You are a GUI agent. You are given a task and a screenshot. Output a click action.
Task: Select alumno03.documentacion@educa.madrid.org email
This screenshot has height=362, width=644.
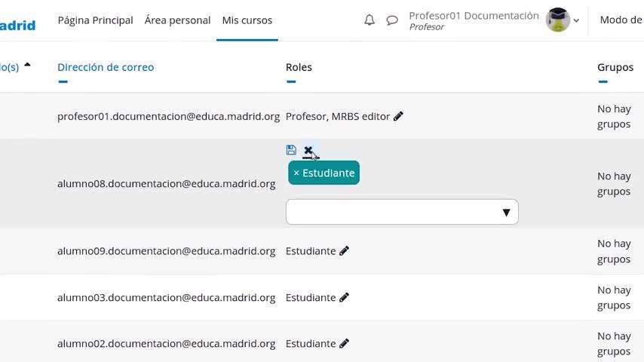167,297
